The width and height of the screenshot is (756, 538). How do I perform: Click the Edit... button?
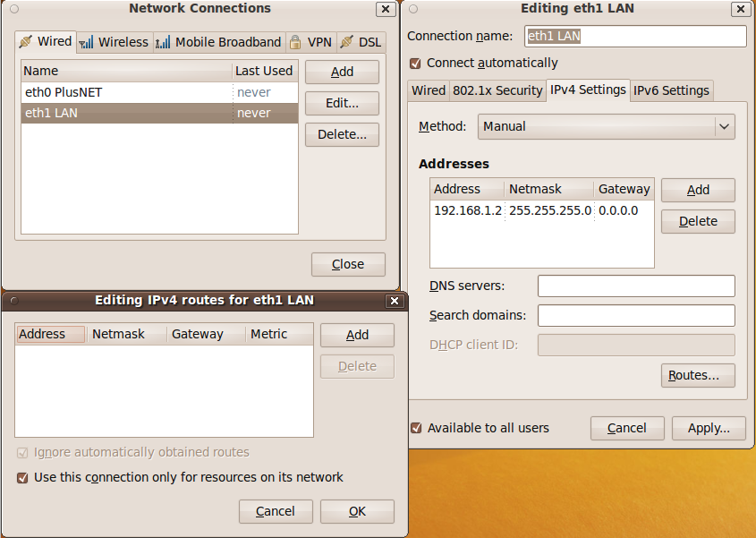[342, 103]
